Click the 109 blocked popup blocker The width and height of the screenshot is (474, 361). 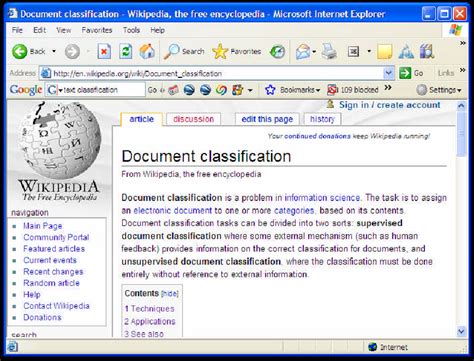(353, 90)
